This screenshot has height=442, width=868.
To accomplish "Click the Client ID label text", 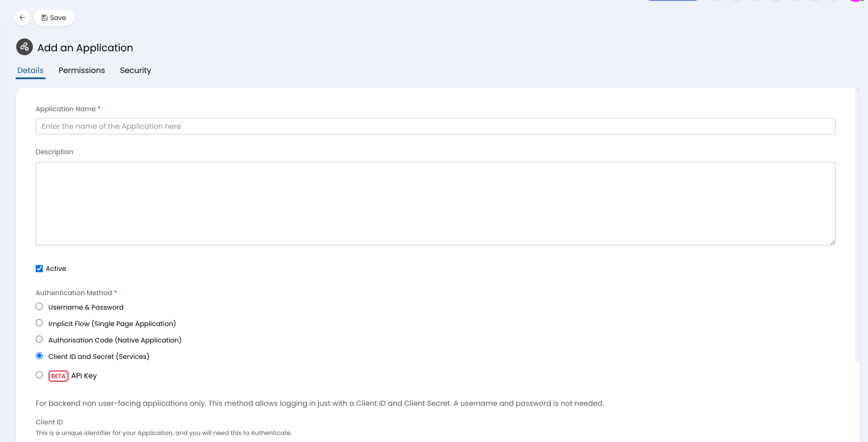I will pos(49,422).
